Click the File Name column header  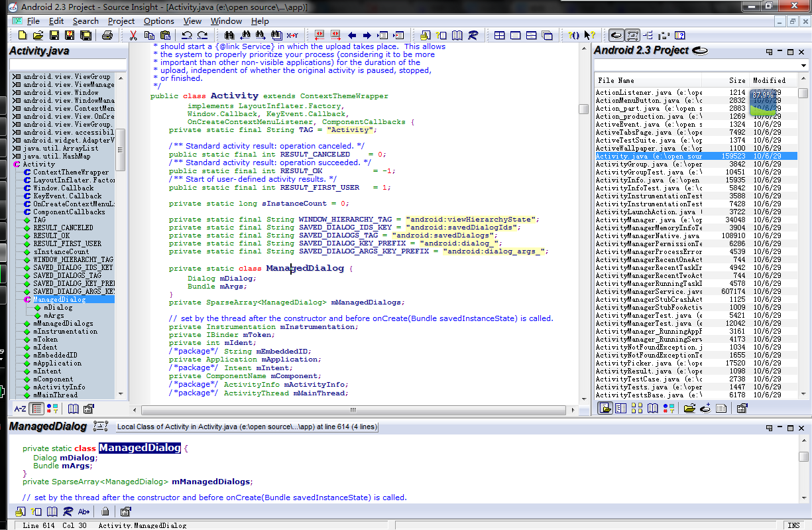click(648, 80)
